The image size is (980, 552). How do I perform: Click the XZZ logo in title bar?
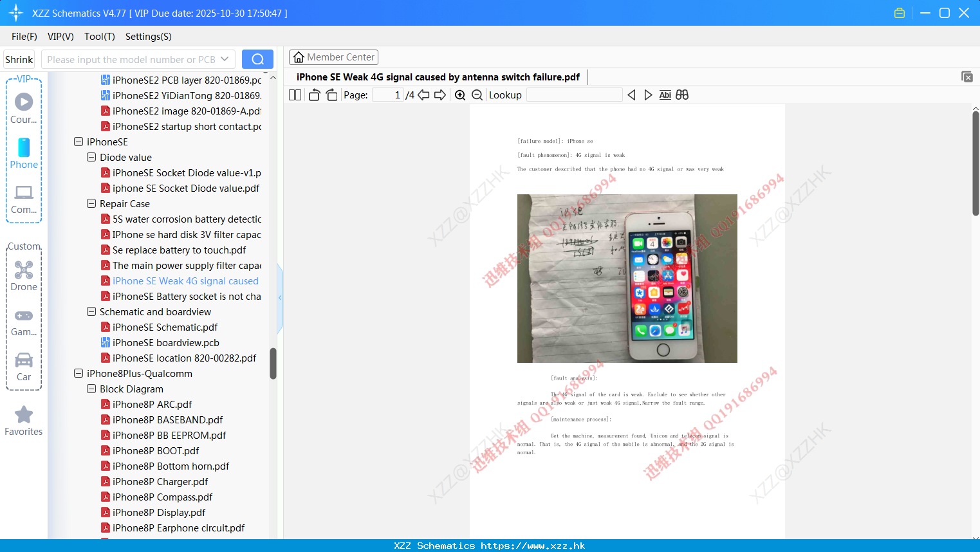pos(16,13)
